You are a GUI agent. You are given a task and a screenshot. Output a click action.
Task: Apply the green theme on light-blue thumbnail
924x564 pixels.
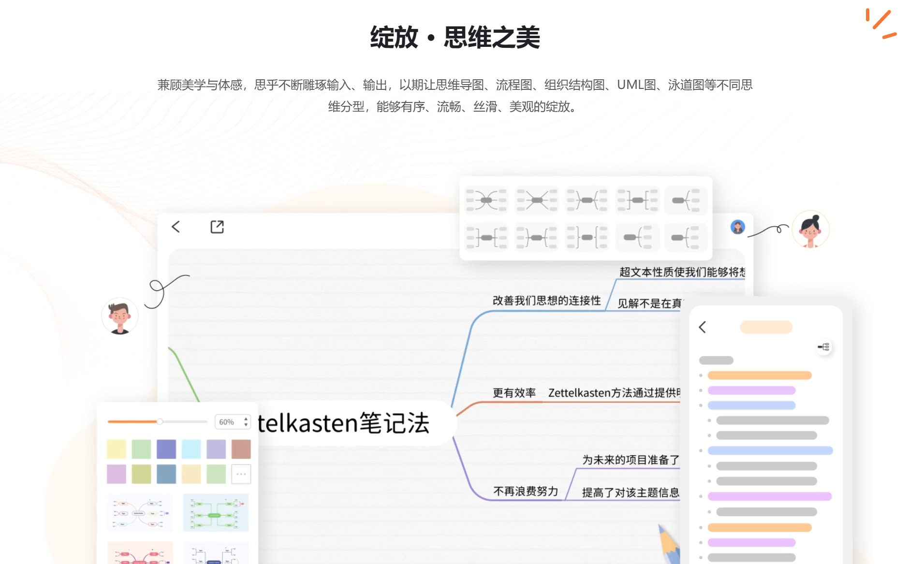[x=216, y=513]
